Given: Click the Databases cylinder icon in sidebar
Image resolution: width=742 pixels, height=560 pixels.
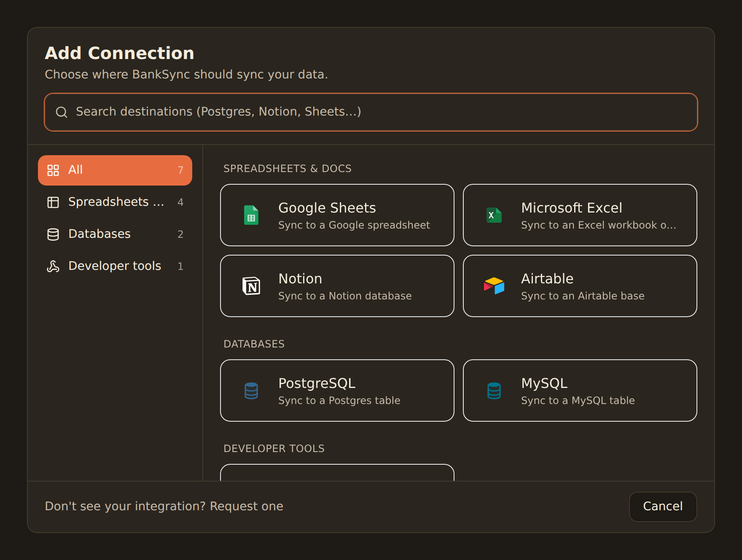Looking at the screenshot, I should pos(53,234).
